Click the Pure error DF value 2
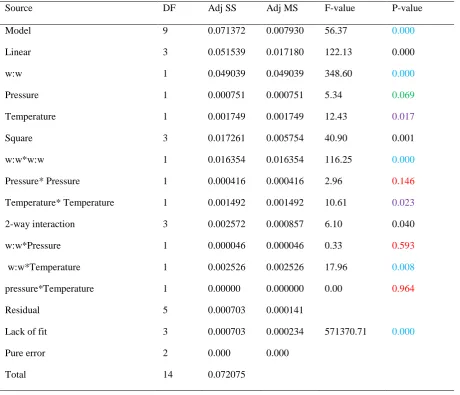The image size is (460, 395). coord(165,353)
